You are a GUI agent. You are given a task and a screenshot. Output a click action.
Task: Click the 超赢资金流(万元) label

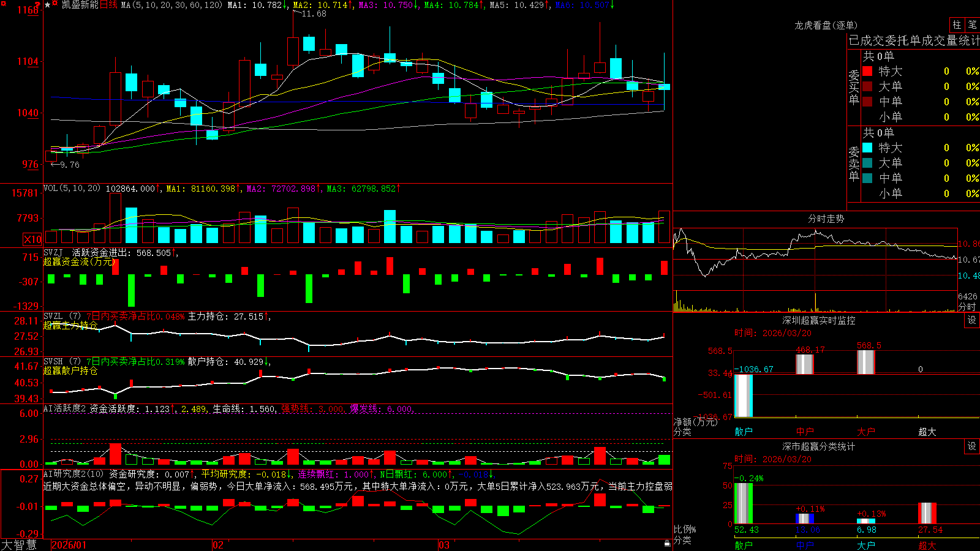(x=79, y=261)
